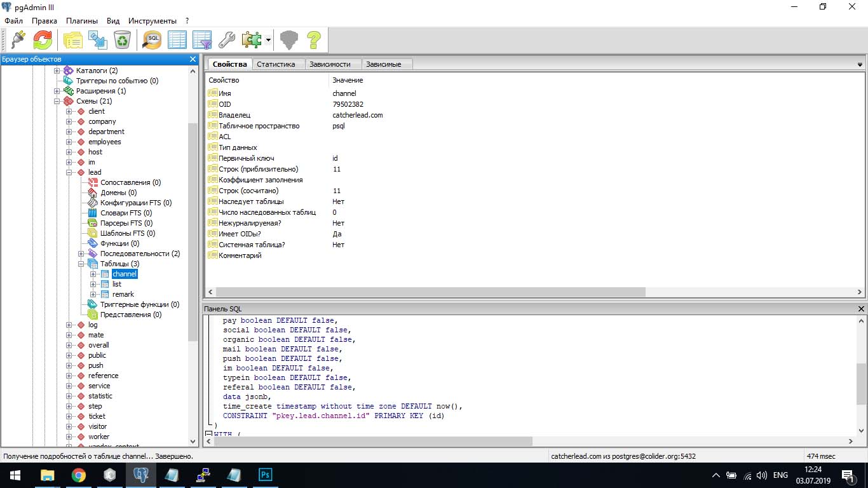Expand the Последовательности (2) node

click(81, 254)
